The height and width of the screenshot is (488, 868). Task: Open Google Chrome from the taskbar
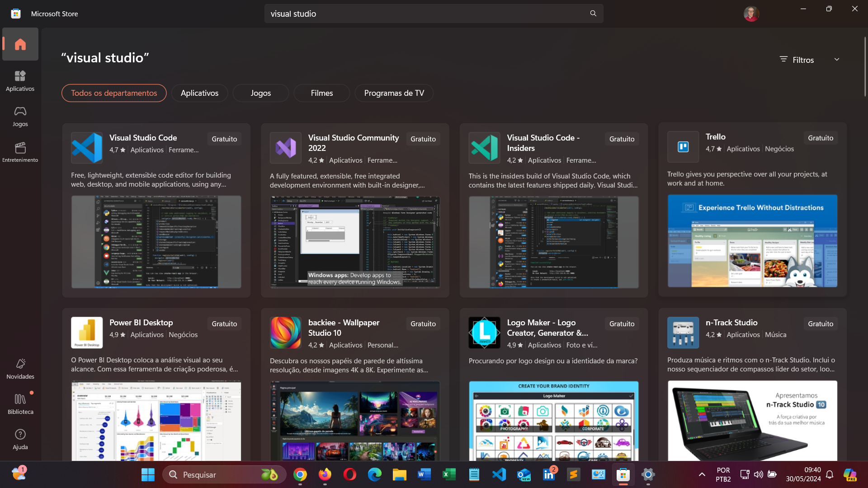pos(300,474)
